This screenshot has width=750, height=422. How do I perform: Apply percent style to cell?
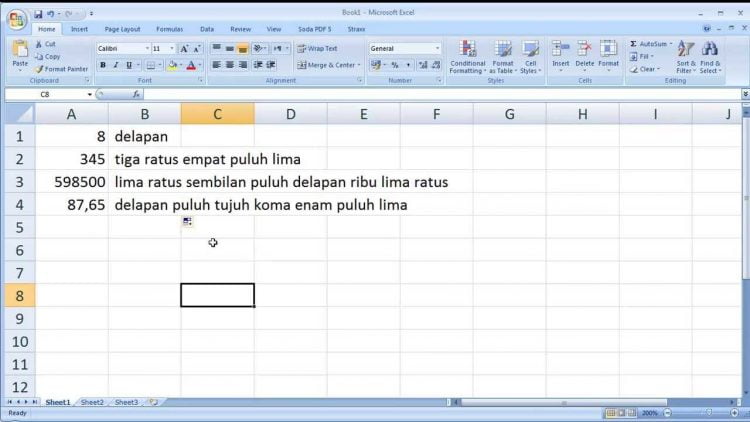pos(395,65)
